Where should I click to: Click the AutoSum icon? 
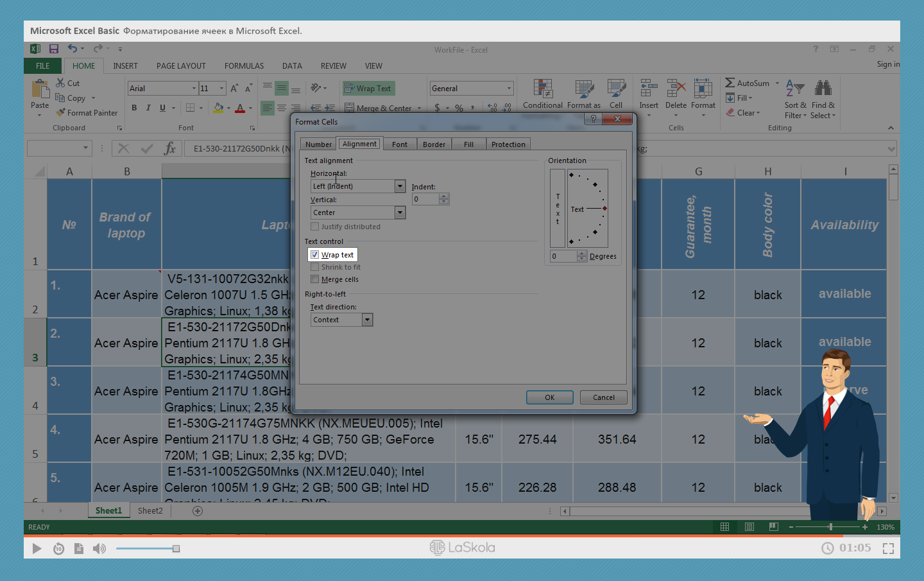(x=730, y=83)
